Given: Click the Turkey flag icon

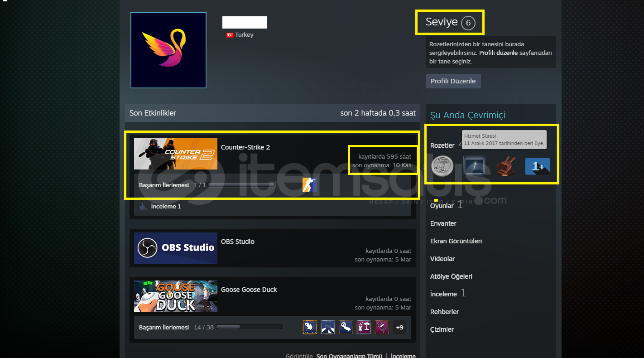Looking at the screenshot, I should click(230, 35).
